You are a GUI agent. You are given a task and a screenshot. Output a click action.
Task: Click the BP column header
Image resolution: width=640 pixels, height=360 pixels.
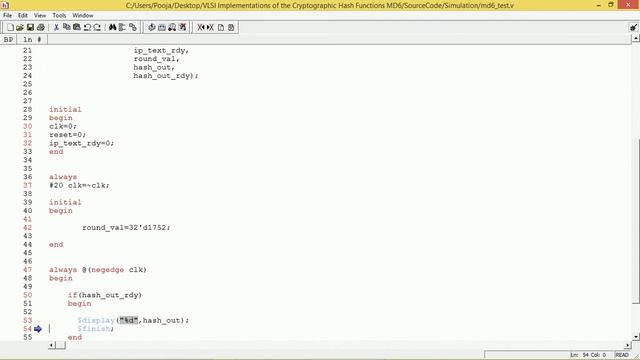click(x=8, y=40)
